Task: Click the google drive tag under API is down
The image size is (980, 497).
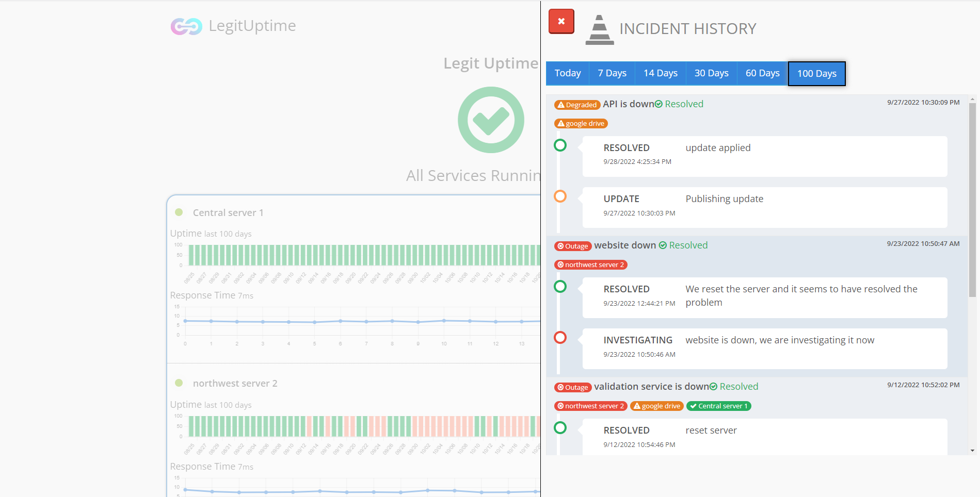Action: point(581,123)
